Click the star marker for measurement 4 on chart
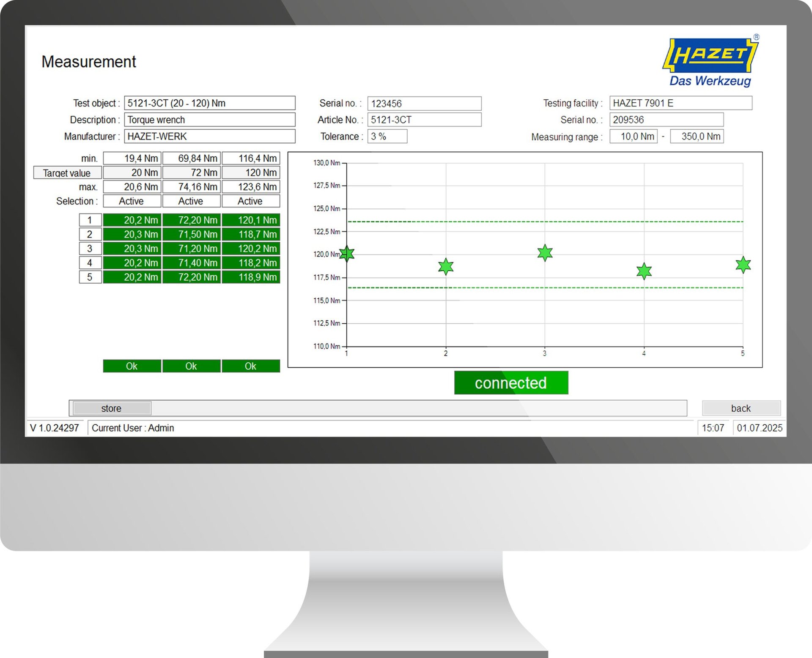The width and height of the screenshot is (812, 658). (x=644, y=271)
